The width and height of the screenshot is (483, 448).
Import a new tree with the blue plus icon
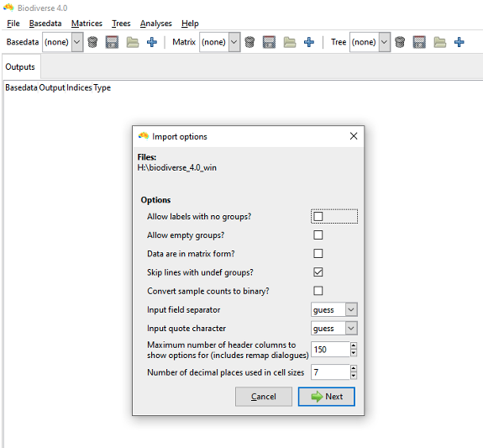[x=459, y=42]
